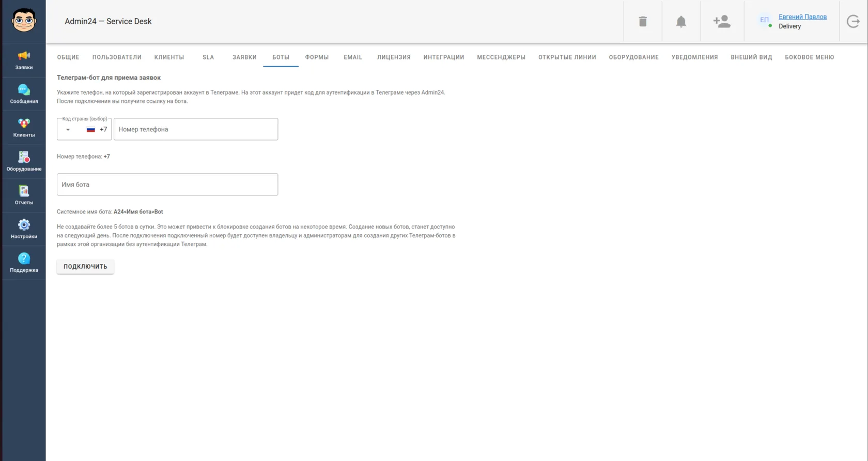Click the logout icon in top corner

pyautogui.click(x=854, y=21)
